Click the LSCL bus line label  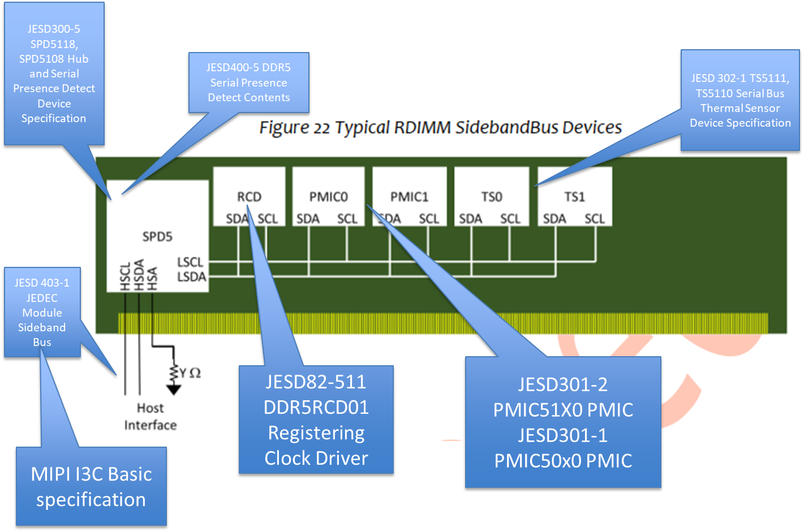pyautogui.click(x=190, y=262)
